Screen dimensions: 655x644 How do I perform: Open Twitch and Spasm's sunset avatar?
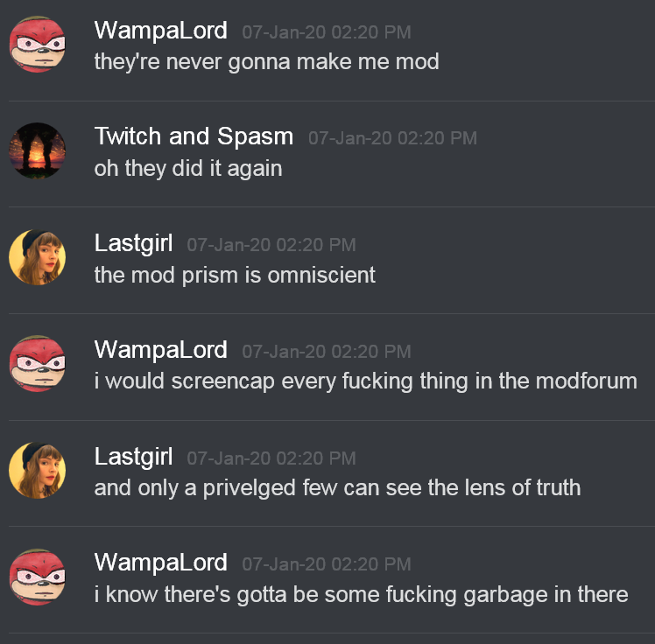click(x=37, y=150)
